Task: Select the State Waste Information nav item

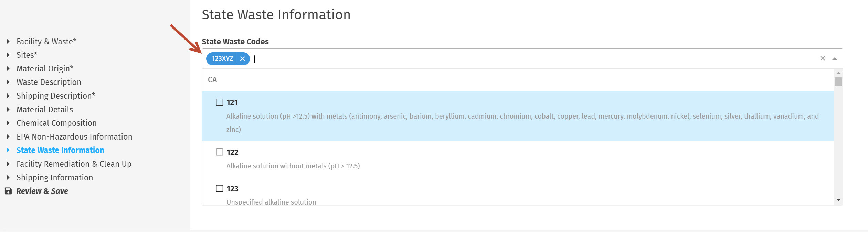Action: click(x=60, y=150)
